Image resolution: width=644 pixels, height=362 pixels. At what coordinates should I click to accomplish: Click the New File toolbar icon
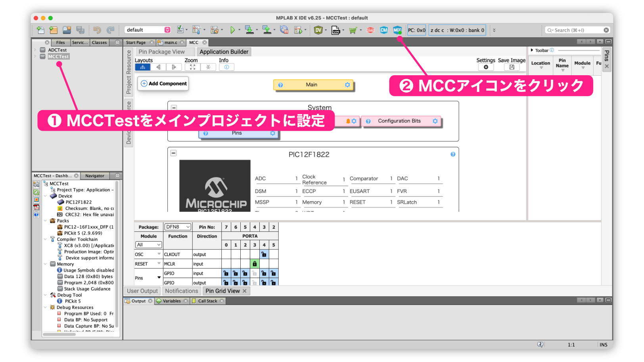40,30
